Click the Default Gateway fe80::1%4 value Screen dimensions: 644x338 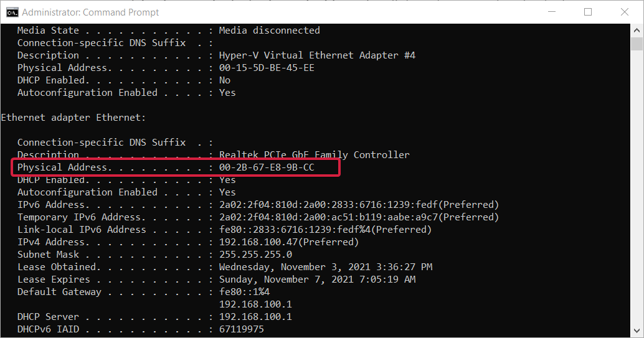point(244,291)
